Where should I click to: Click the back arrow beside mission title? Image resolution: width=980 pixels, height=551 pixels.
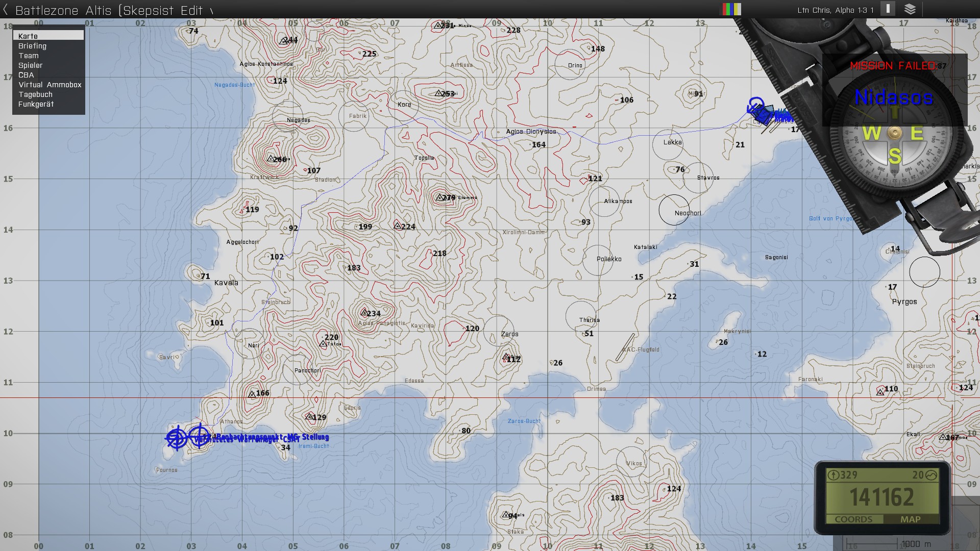(6, 10)
